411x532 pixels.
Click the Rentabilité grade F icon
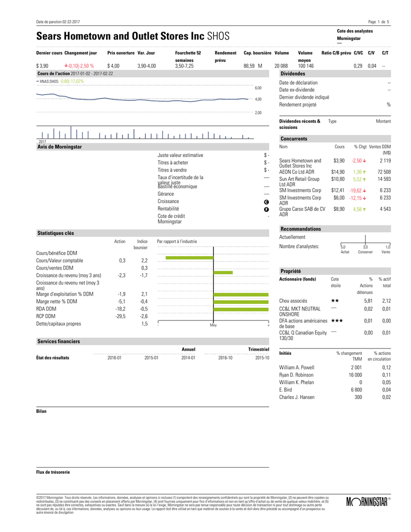tap(267, 209)
